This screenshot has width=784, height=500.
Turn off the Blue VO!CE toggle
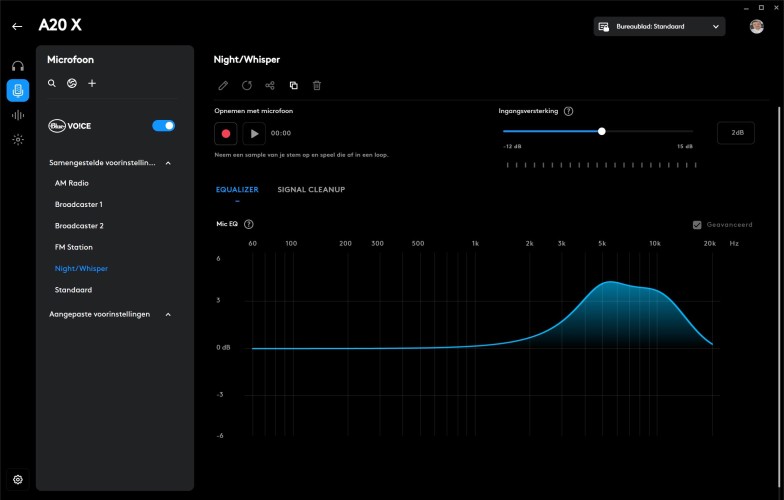(x=163, y=126)
